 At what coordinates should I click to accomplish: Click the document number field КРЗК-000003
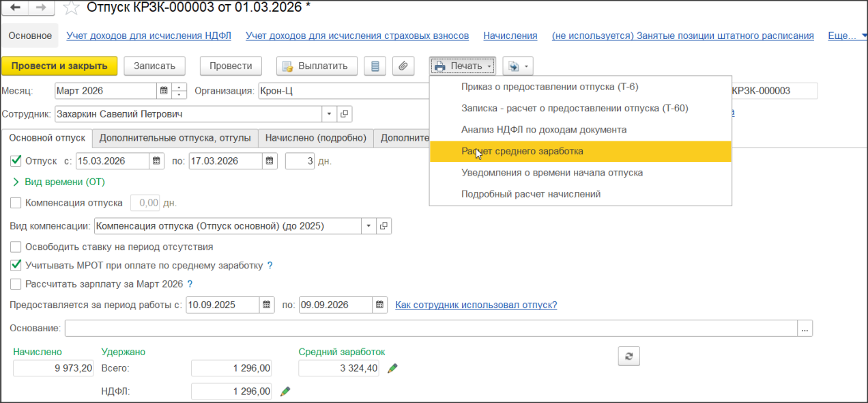click(773, 91)
